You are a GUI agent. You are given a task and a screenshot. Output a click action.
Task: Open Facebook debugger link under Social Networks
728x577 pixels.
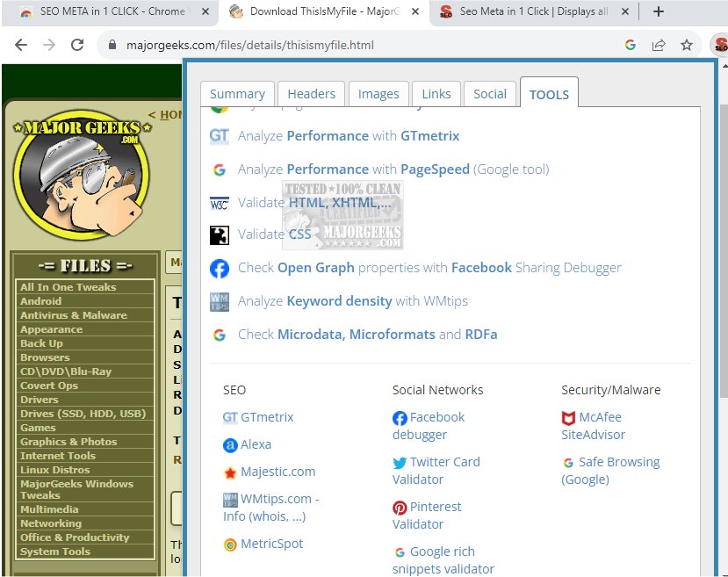[x=429, y=426]
